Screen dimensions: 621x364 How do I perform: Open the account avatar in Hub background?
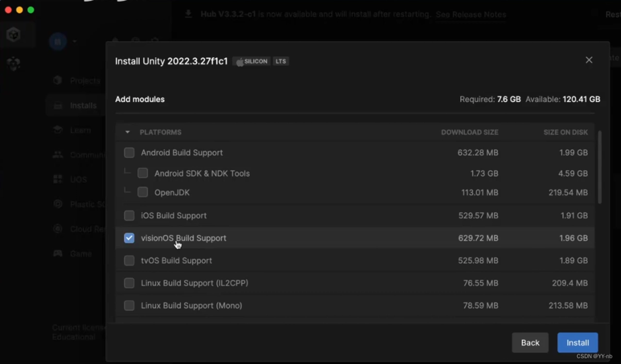(58, 42)
